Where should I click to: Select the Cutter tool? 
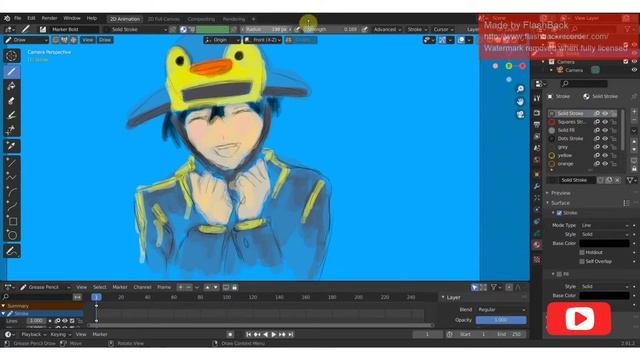click(x=12, y=130)
